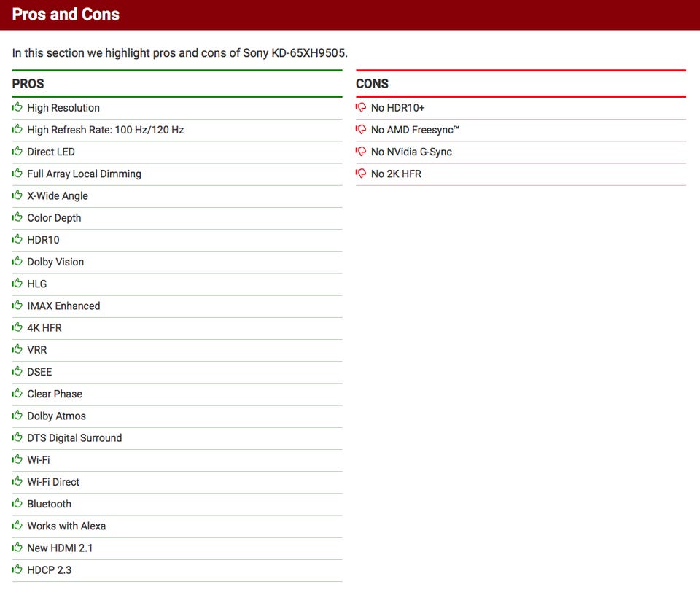Click thumbs-up icon next to HDCP 2.3
Image resolution: width=700 pixels, height=595 pixels.
tap(17, 569)
